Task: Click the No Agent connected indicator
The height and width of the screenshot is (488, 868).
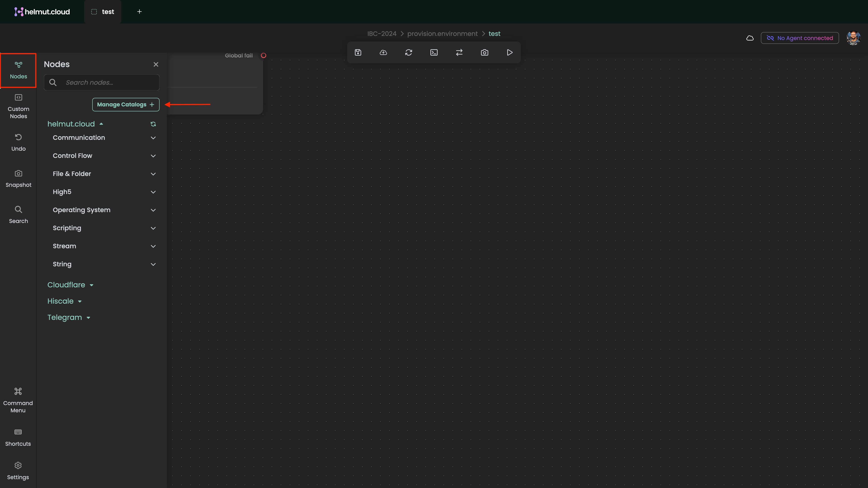Action: click(800, 38)
